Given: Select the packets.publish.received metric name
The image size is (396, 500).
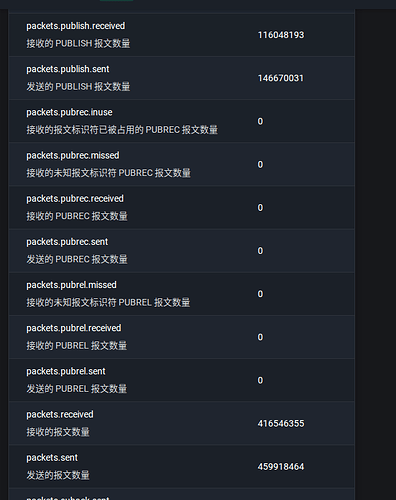Looking at the screenshot, I should pos(76,26).
